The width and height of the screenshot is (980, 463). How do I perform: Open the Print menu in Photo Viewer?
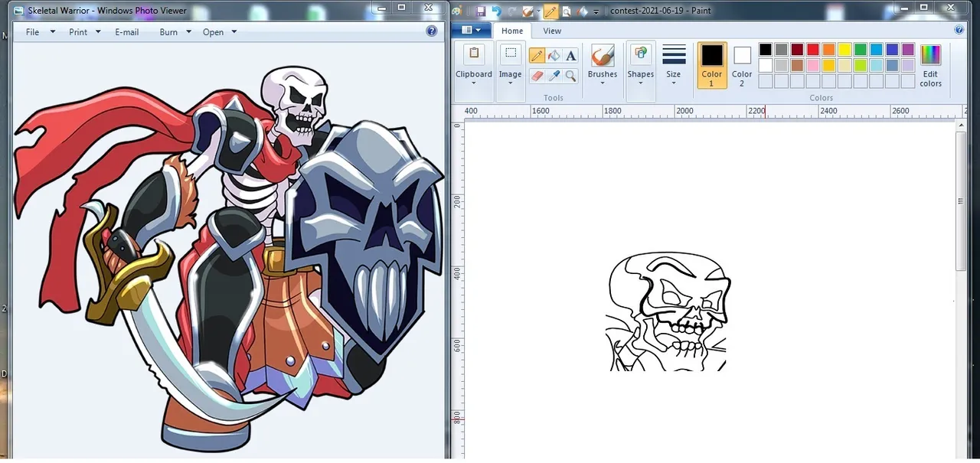[78, 32]
